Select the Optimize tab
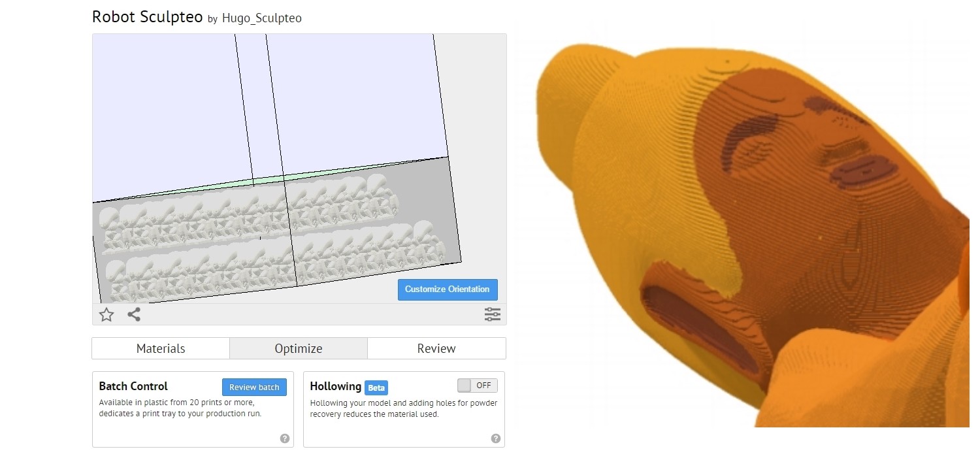 click(299, 348)
